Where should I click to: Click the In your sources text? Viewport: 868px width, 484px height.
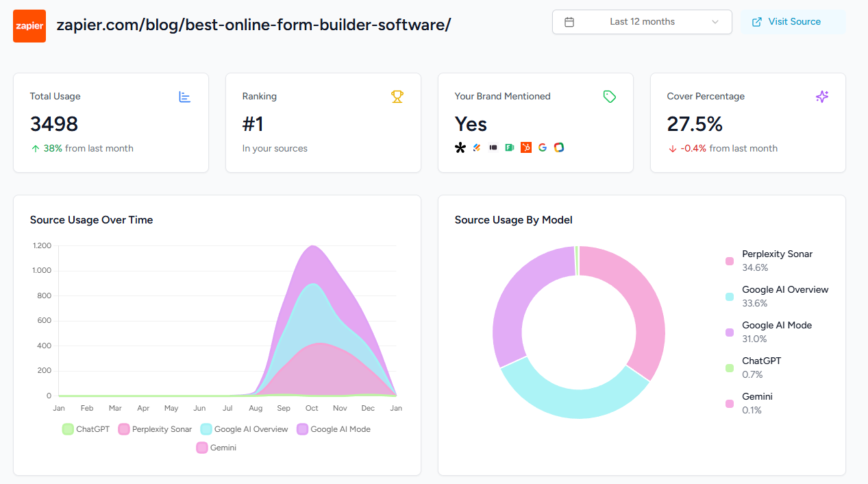click(x=275, y=148)
